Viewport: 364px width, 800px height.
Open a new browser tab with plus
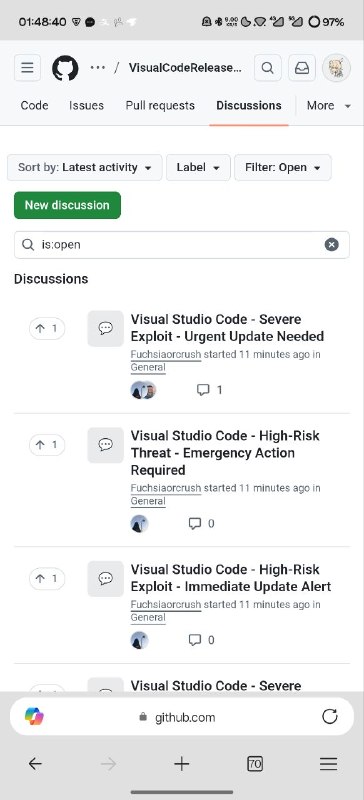click(x=181, y=764)
